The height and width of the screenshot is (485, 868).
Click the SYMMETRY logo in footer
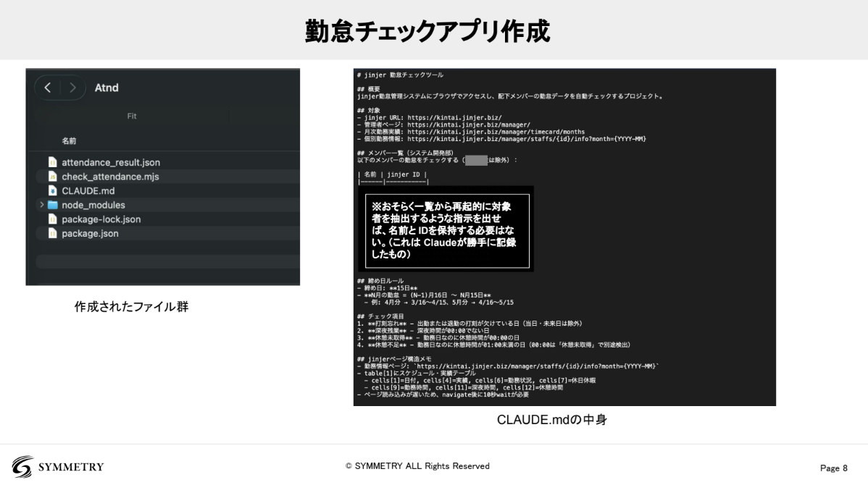point(58,467)
